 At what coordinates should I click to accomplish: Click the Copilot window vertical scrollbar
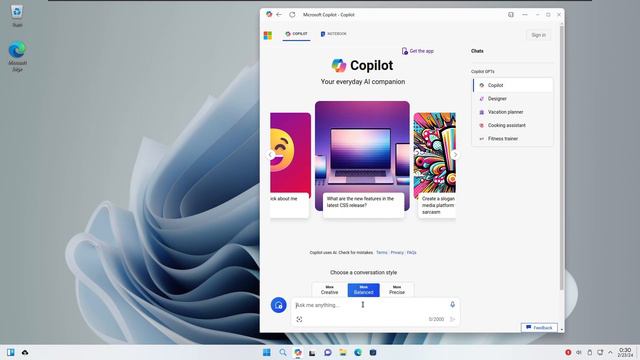(562, 157)
